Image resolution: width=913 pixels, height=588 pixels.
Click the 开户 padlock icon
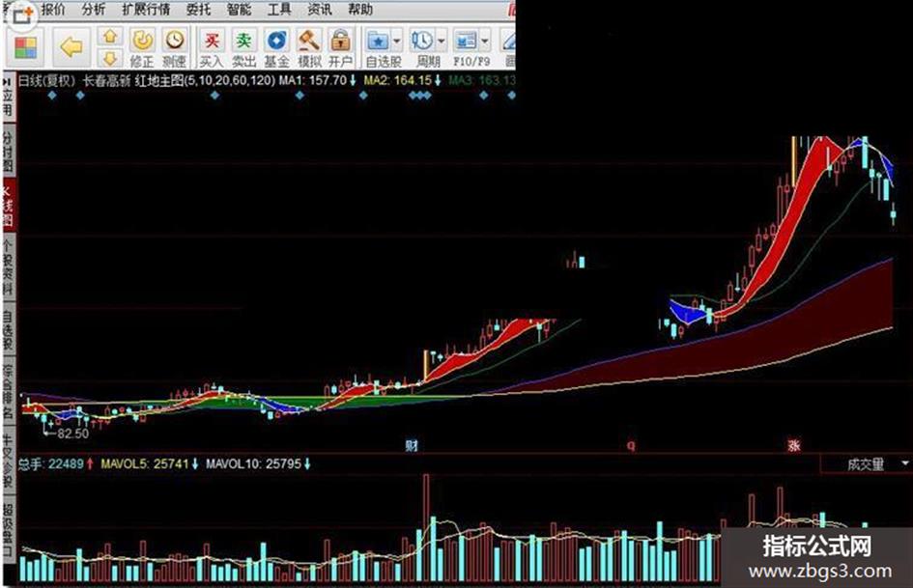pyautogui.click(x=340, y=41)
